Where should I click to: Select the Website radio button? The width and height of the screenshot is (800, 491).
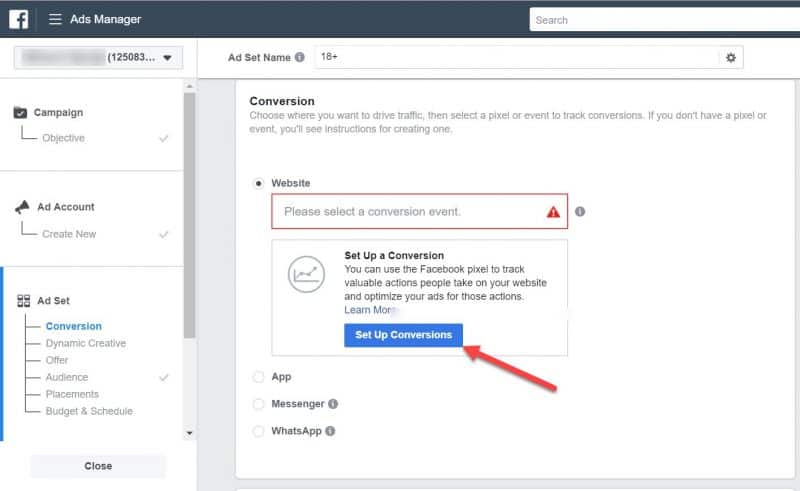(259, 183)
